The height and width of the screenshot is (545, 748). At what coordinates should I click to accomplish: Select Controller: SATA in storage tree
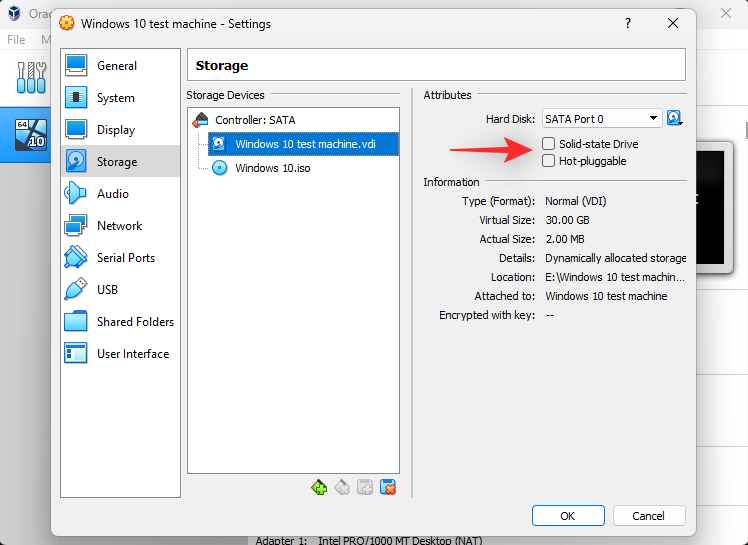tap(255, 120)
